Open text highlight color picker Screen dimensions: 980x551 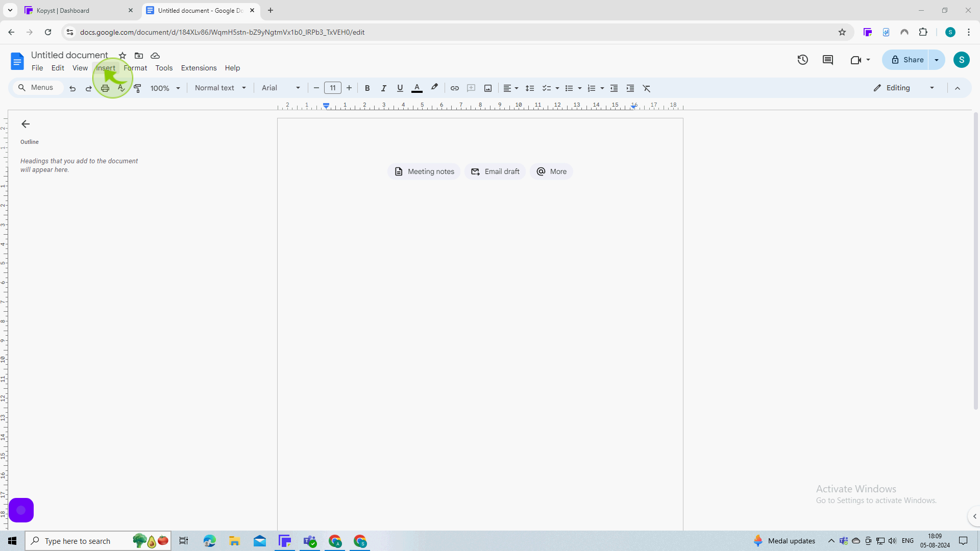[434, 88]
